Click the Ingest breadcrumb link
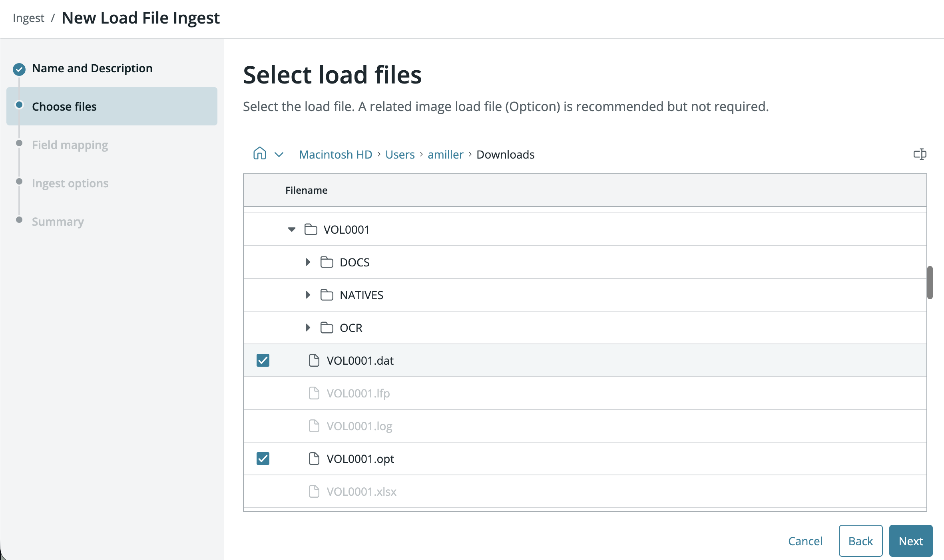Viewport: 944px width, 560px height. click(x=28, y=18)
